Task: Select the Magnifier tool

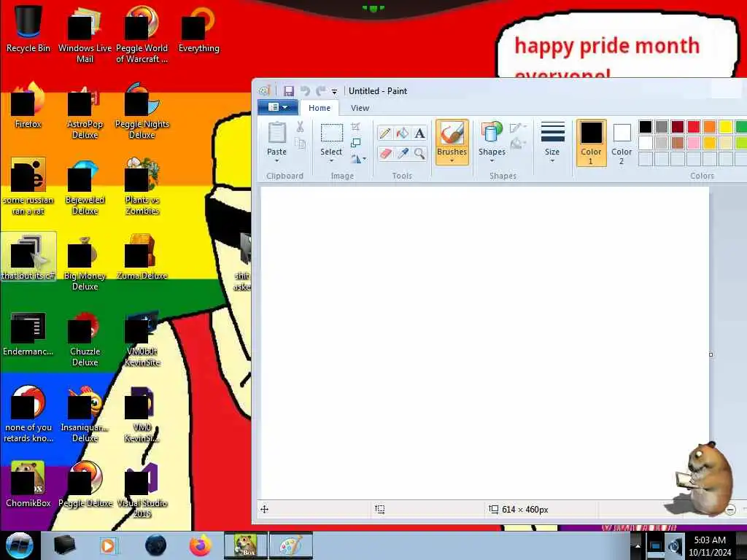Action: (x=419, y=153)
